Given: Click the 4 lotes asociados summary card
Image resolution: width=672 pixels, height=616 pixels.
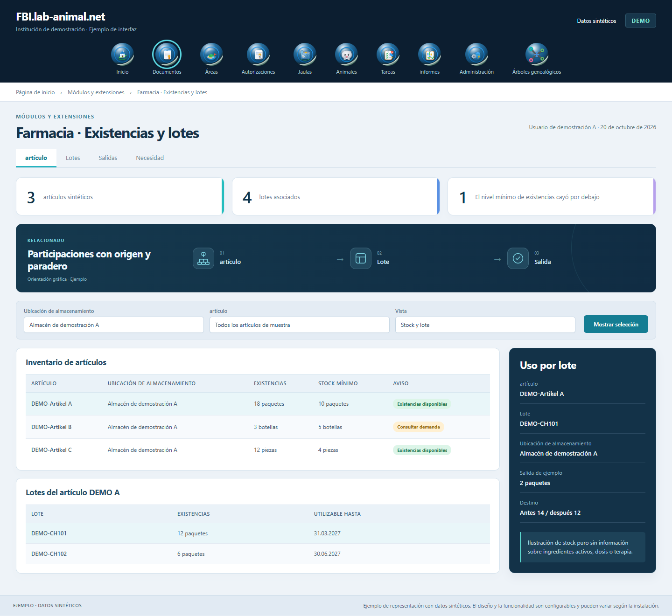Looking at the screenshot, I should pos(336,196).
